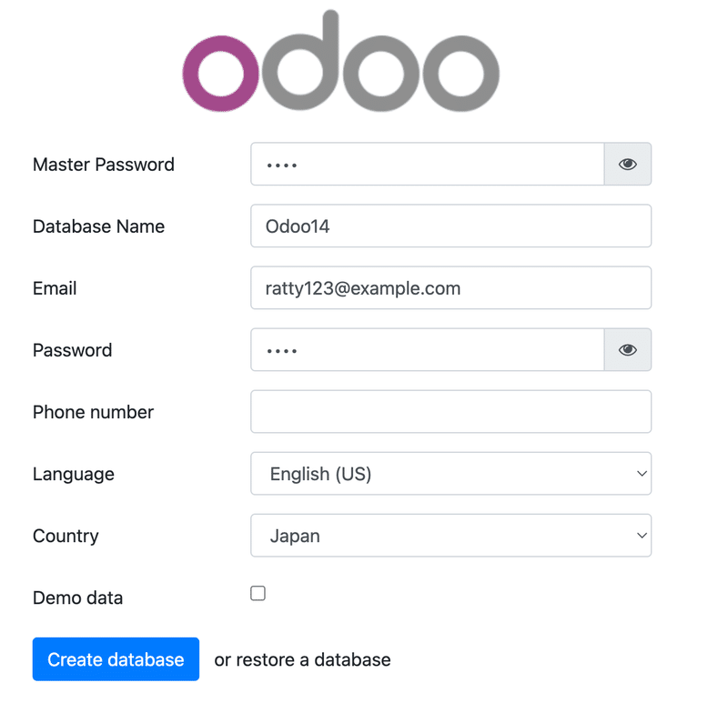Show the Master Password with eye icon
728x713 pixels.
[x=628, y=165]
